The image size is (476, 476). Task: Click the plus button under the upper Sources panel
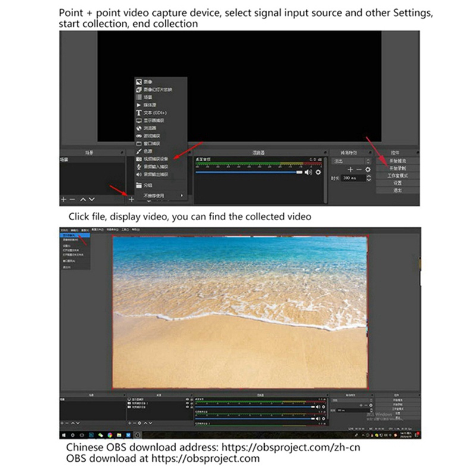[x=131, y=199]
